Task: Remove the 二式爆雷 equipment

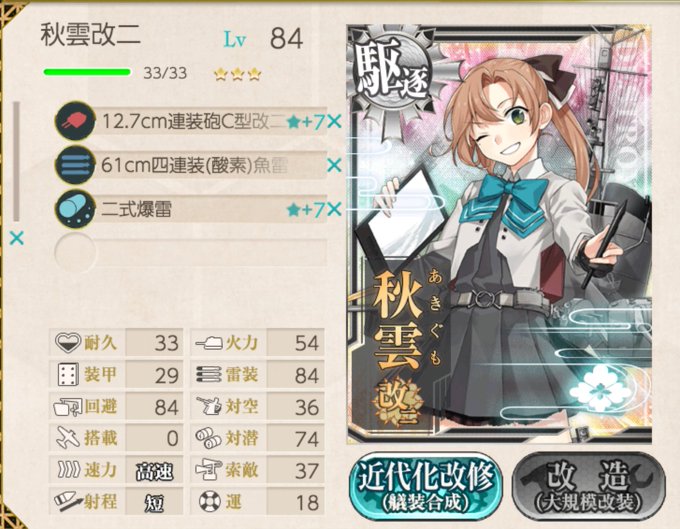Action: tap(334, 210)
